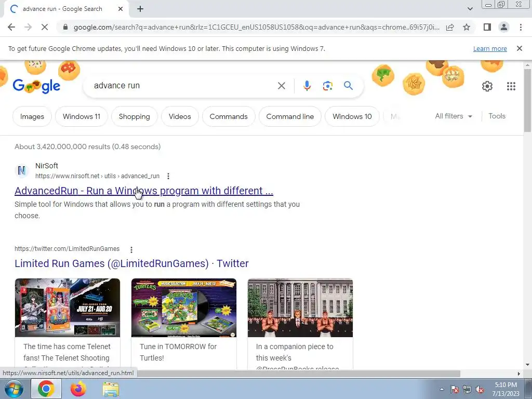This screenshot has width=532, height=399.
Task: Open Limited Run Games Twitter link
Action: [x=131, y=263]
